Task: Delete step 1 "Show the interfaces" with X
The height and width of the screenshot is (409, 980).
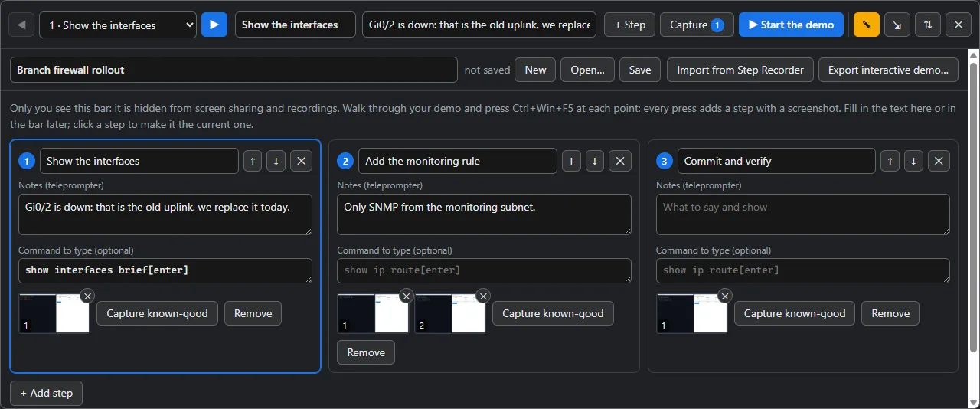Action: pos(301,161)
